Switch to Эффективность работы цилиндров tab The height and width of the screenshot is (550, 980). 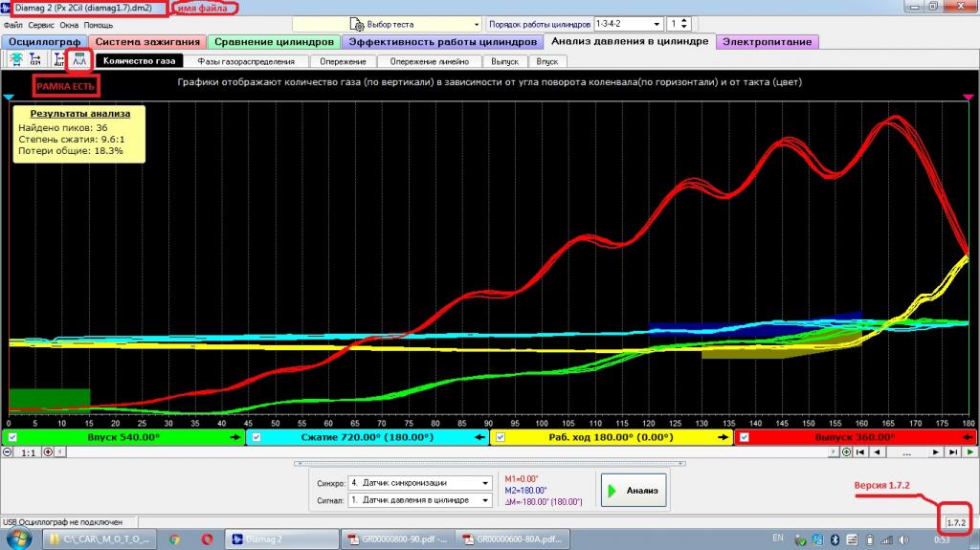[442, 42]
